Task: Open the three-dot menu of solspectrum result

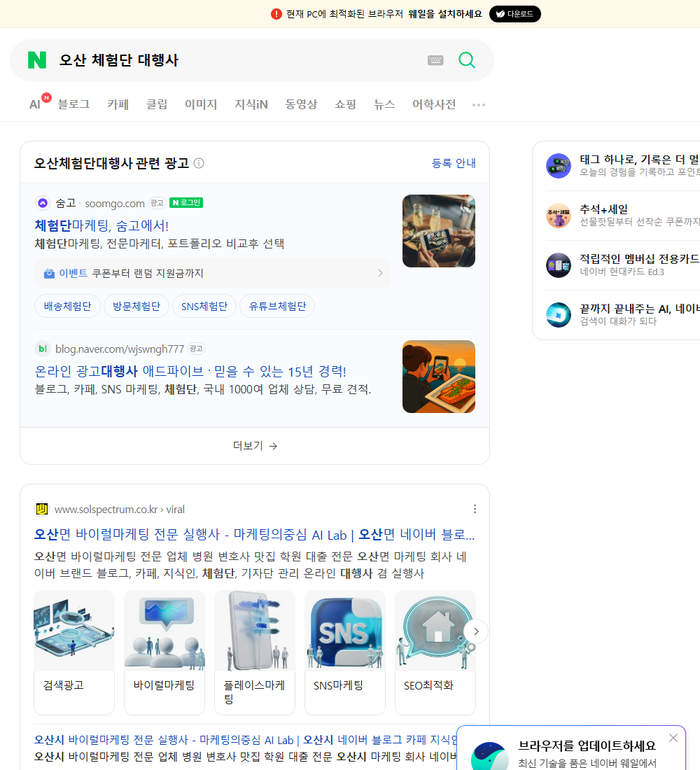Action: (475, 509)
